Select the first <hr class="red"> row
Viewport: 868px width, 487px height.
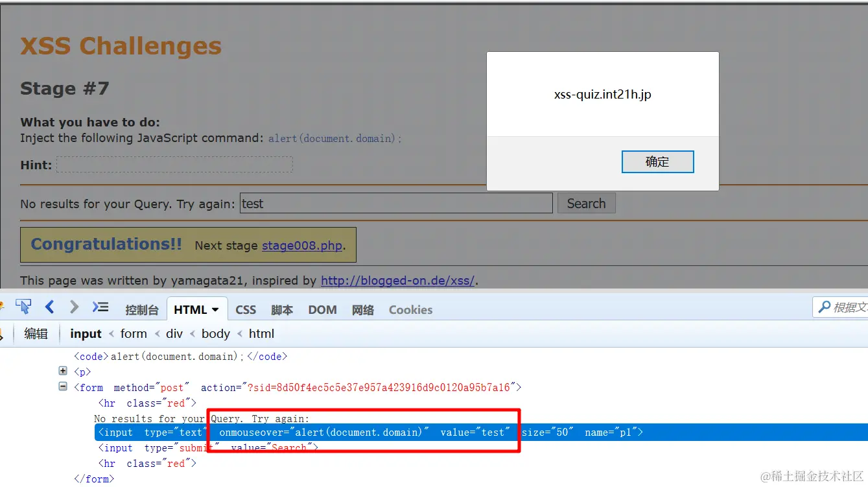point(147,403)
